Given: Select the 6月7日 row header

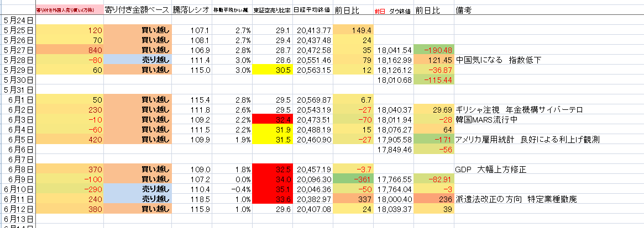Looking at the screenshot, I should [x=18, y=158].
